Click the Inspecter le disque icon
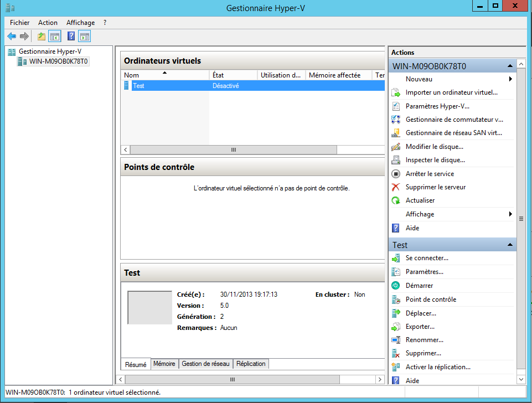Image resolution: width=532 pixels, height=403 pixels. pos(396,160)
